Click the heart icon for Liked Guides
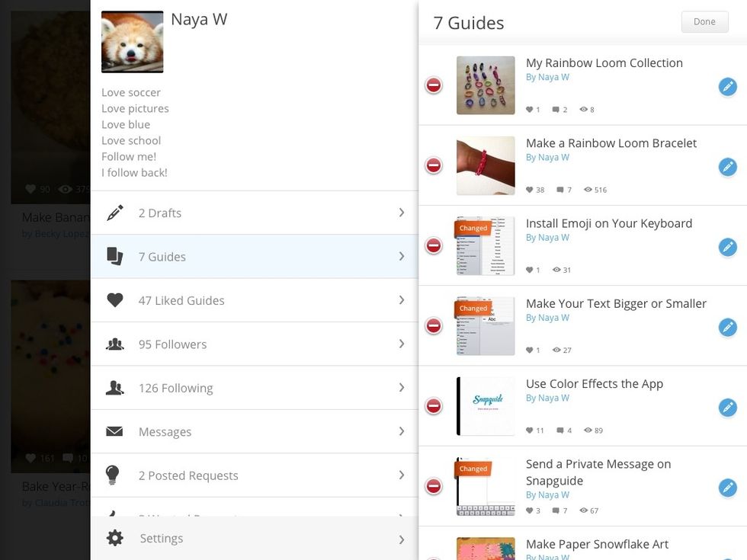This screenshot has height=560, width=747. point(115,300)
